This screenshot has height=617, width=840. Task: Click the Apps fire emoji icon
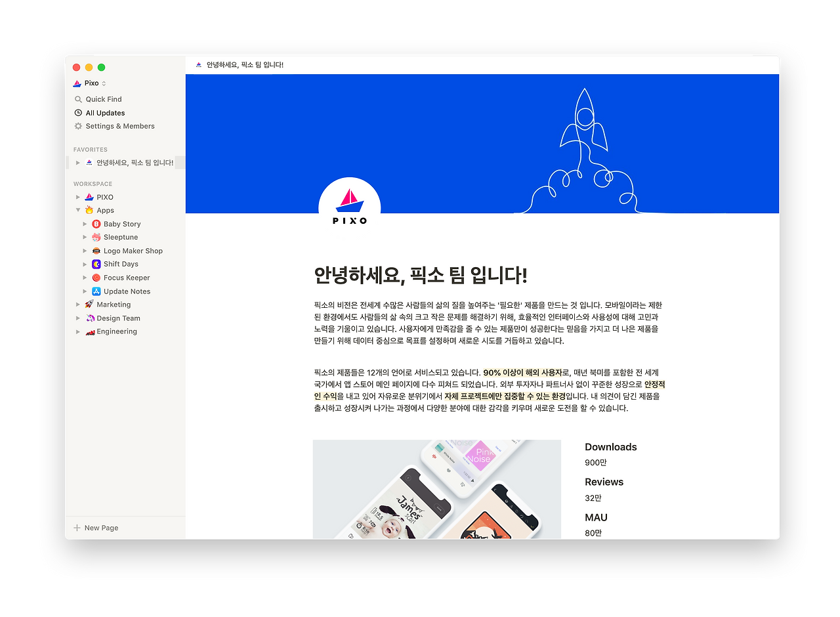pos(89,210)
